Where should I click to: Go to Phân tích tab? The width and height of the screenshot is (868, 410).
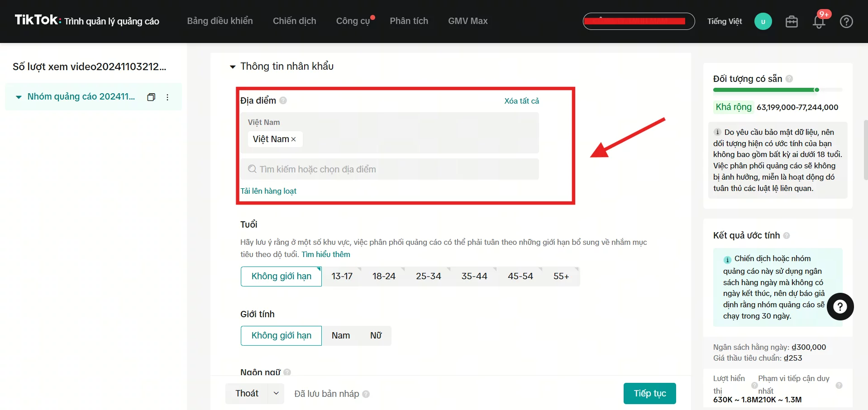pyautogui.click(x=409, y=21)
